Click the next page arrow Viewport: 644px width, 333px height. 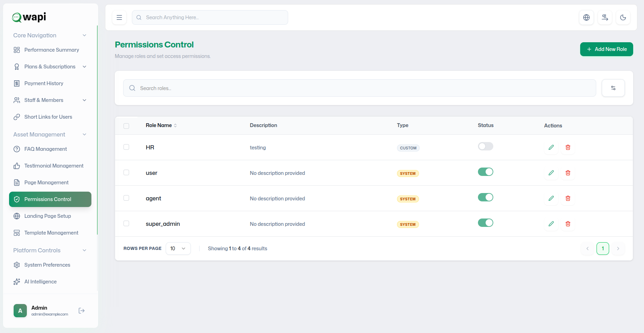pyautogui.click(x=618, y=249)
